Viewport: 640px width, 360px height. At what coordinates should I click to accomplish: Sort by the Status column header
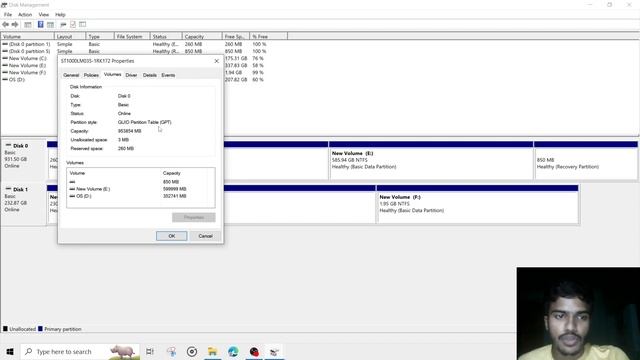(x=166, y=37)
